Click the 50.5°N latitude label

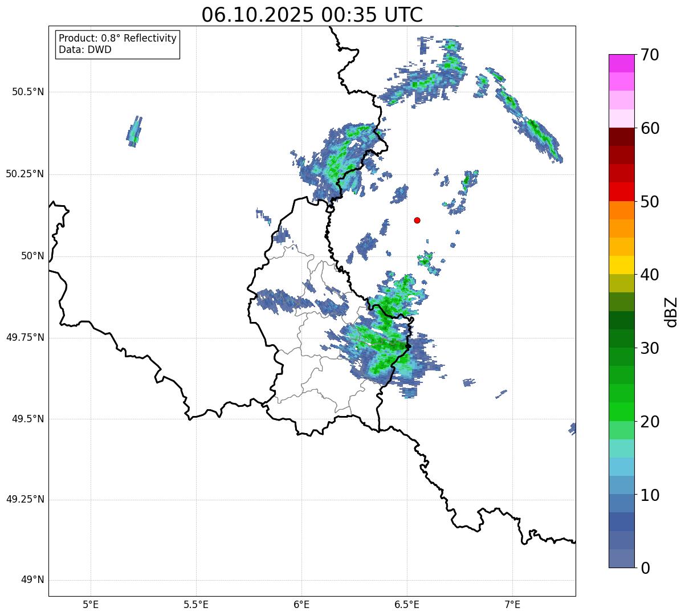pyautogui.click(x=27, y=92)
